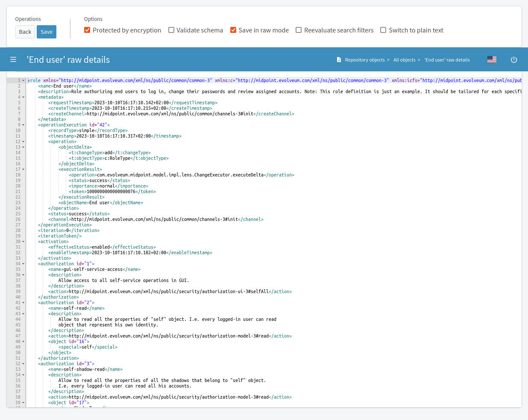The image size is (528, 420).
Task: Click the power/logout icon
Action: click(514, 59)
